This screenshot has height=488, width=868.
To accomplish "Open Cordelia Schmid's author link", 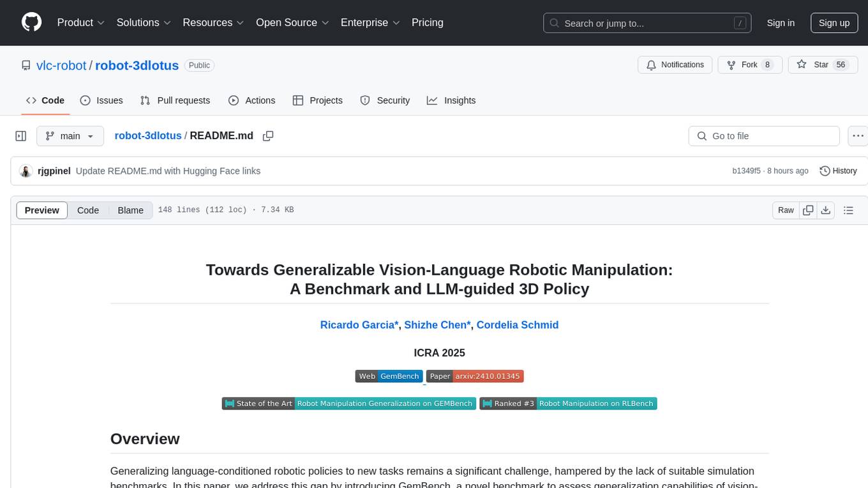I will 518,325.
